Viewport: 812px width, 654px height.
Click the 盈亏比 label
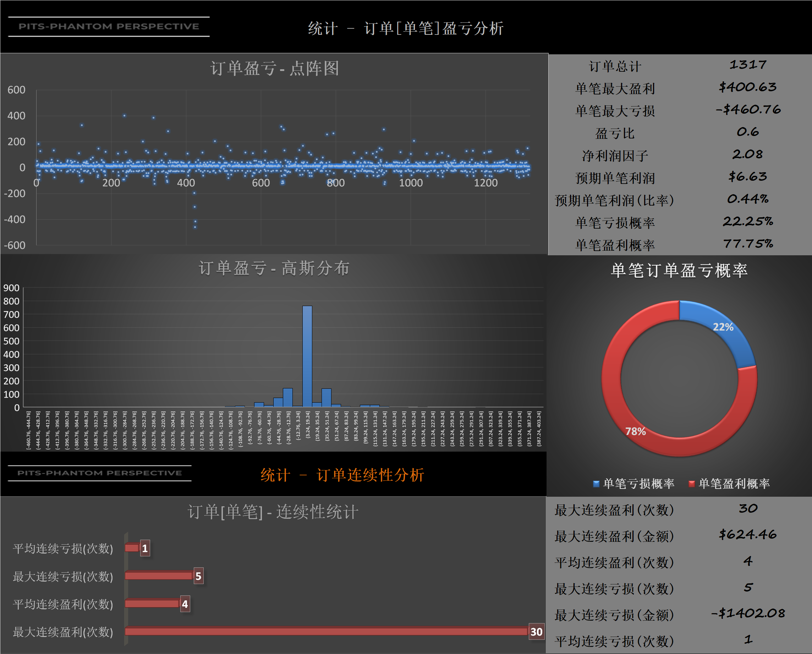tap(615, 134)
